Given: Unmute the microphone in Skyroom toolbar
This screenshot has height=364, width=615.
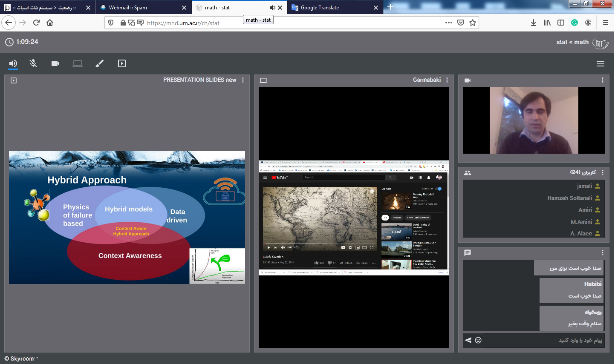Looking at the screenshot, I should pyautogui.click(x=33, y=63).
